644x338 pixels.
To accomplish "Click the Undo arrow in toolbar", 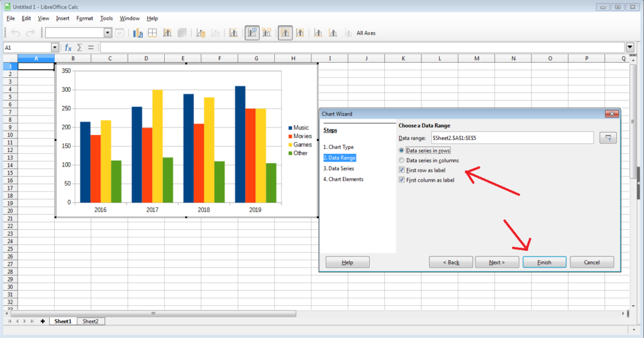I will 16,33.
